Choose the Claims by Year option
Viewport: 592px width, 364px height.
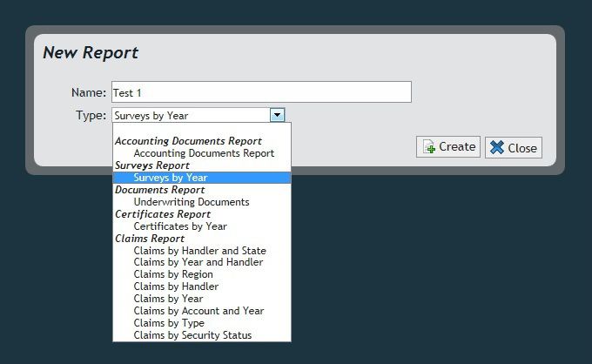click(x=170, y=299)
